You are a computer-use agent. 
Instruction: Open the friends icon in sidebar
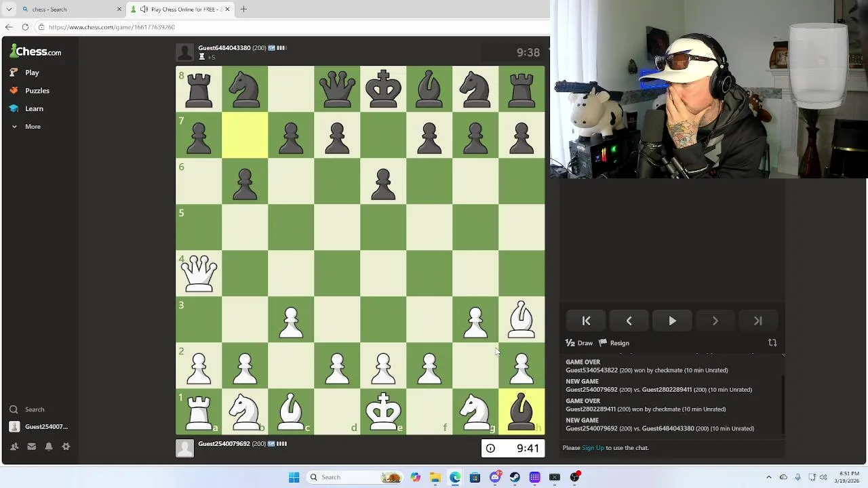point(14,446)
